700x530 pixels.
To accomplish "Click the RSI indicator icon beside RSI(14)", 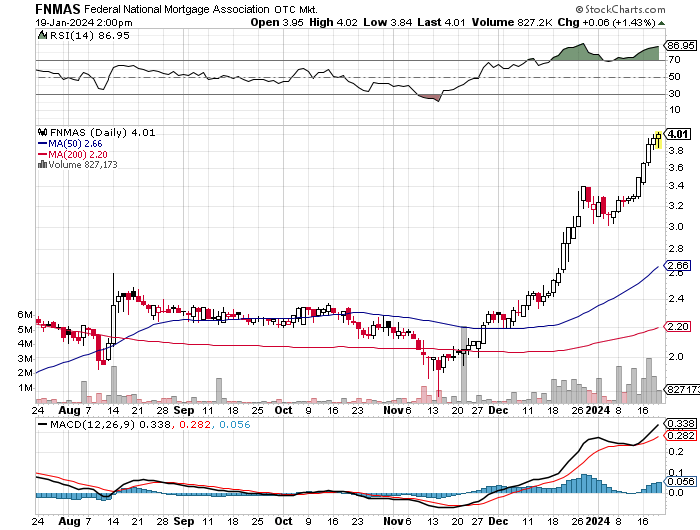I will pyautogui.click(x=42, y=35).
